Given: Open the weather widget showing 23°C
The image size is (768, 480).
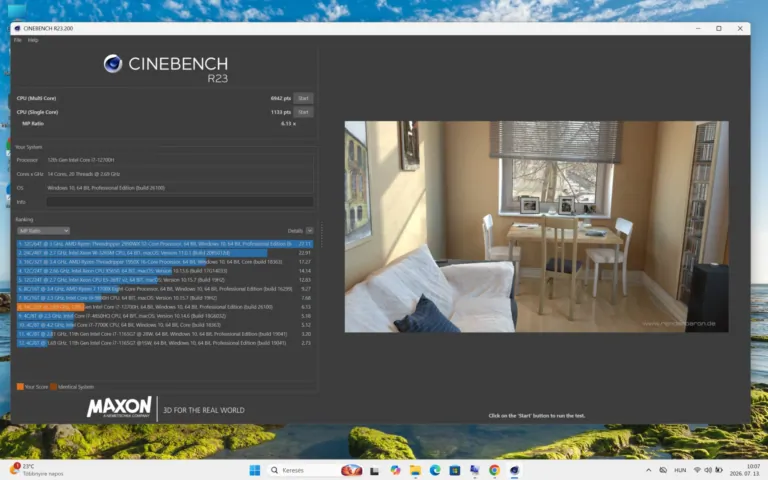Looking at the screenshot, I should [x=37, y=470].
